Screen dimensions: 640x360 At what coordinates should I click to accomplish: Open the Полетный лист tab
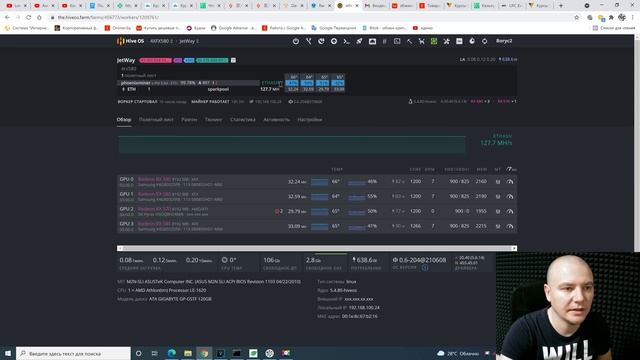[x=156, y=120]
